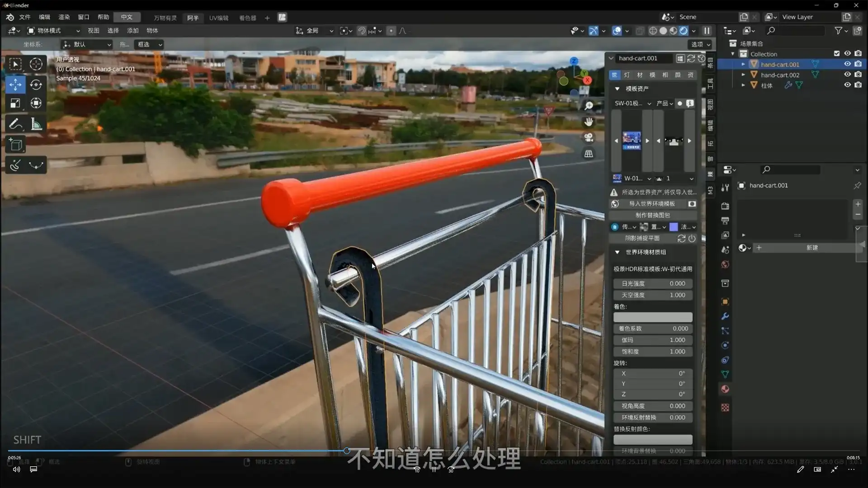Click the 新建 material button
868x488 pixels.
tap(811, 248)
